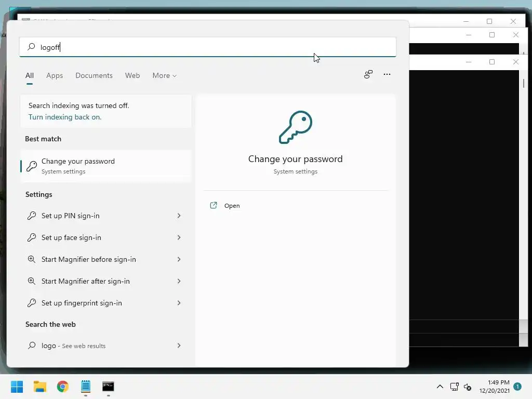Open File Explorer from taskbar

pos(39,387)
